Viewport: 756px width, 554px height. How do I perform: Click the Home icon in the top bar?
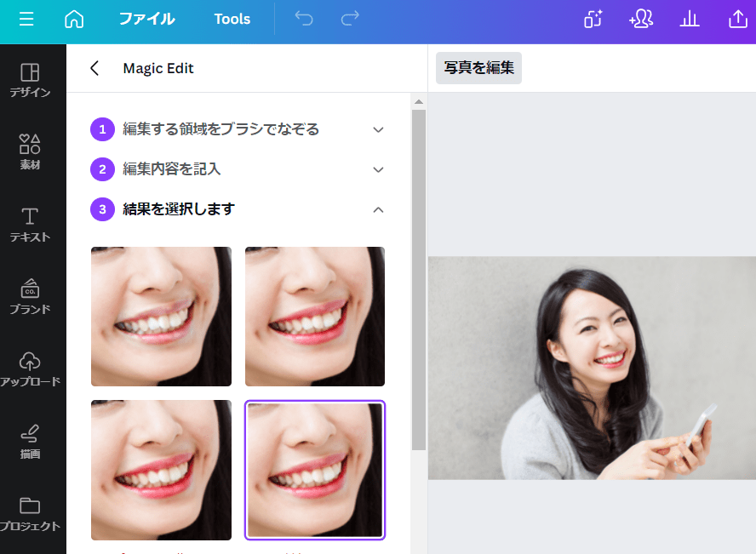click(73, 19)
